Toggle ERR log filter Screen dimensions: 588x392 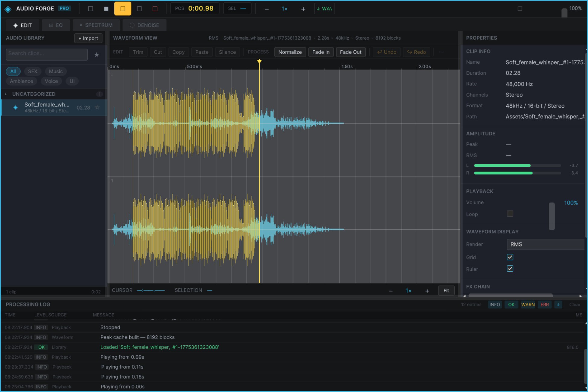tap(545, 305)
